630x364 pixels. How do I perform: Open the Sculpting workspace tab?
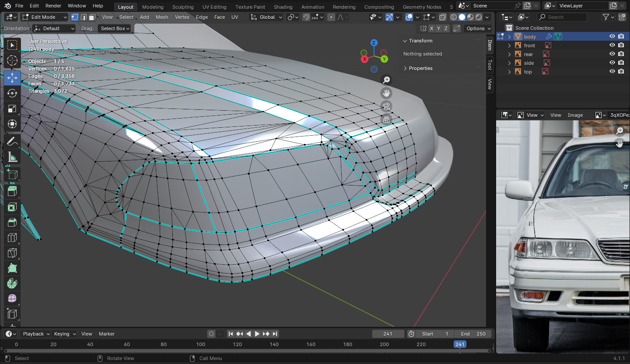tap(183, 7)
